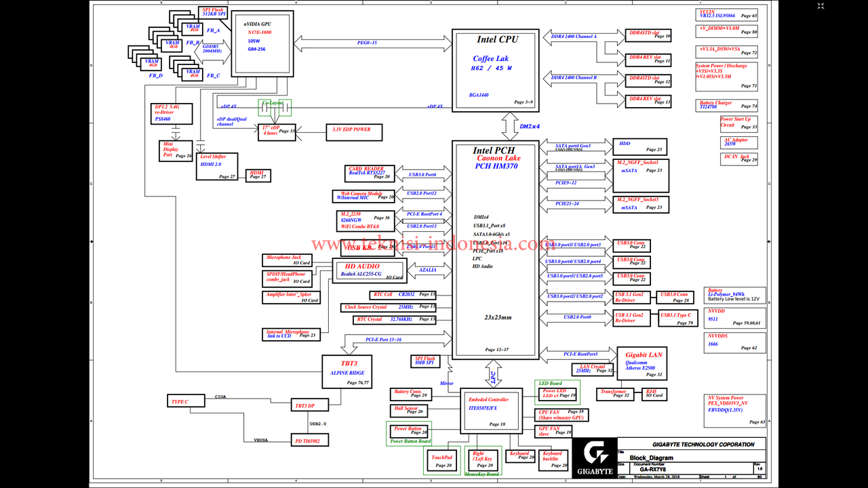Click the 'DC IN Jack' box
Screen dimensions: 868x488
[x=740, y=159]
